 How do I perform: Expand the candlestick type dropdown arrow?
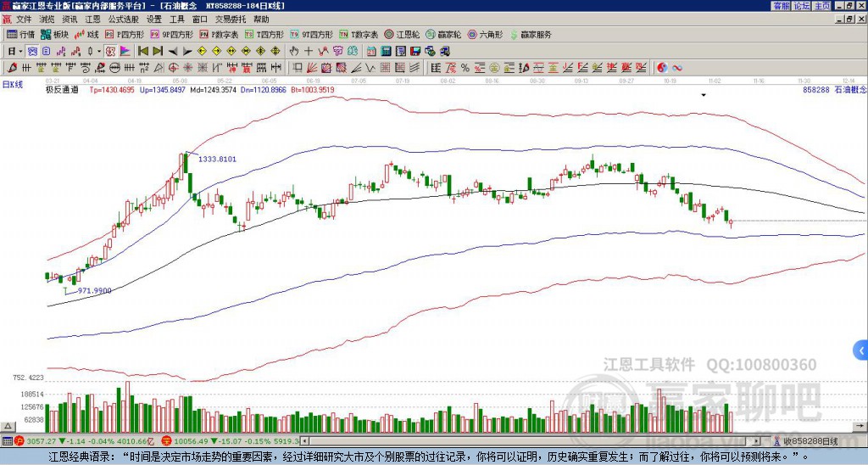99,51
